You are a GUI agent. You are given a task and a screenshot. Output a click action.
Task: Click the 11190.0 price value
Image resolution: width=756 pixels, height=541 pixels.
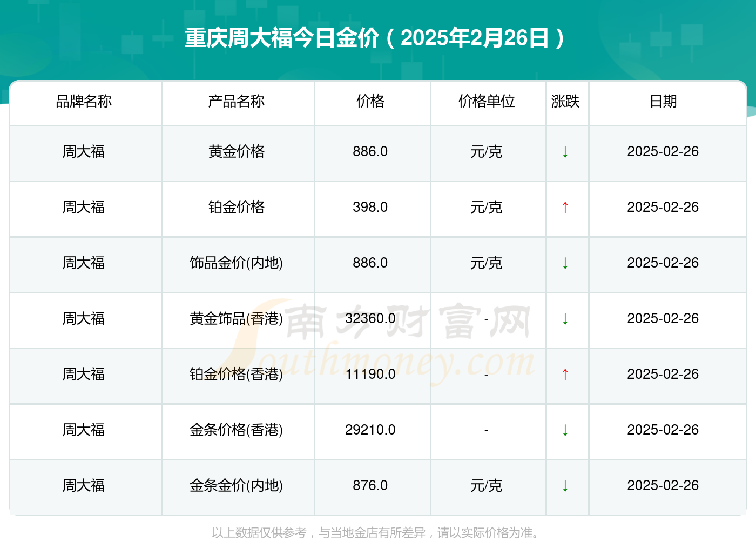[x=370, y=375]
